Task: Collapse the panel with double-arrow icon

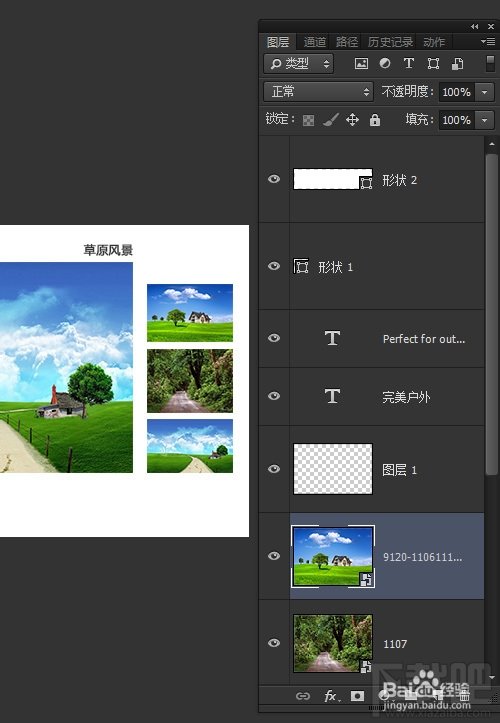Action: tap(474, 27)
